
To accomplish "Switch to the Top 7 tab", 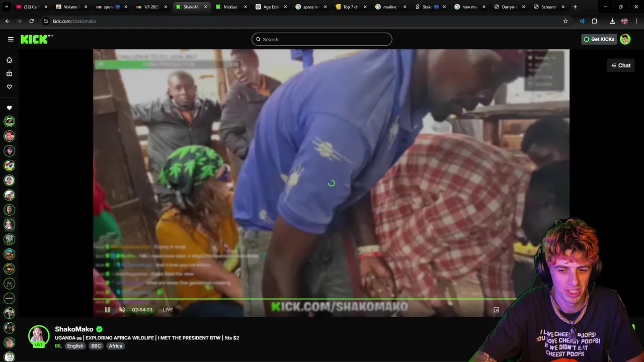I will [351, 7].
